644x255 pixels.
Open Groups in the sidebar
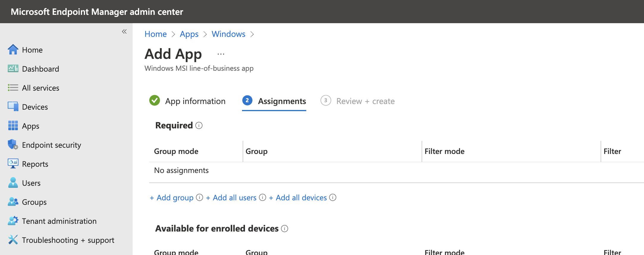[x=34, y=202]
